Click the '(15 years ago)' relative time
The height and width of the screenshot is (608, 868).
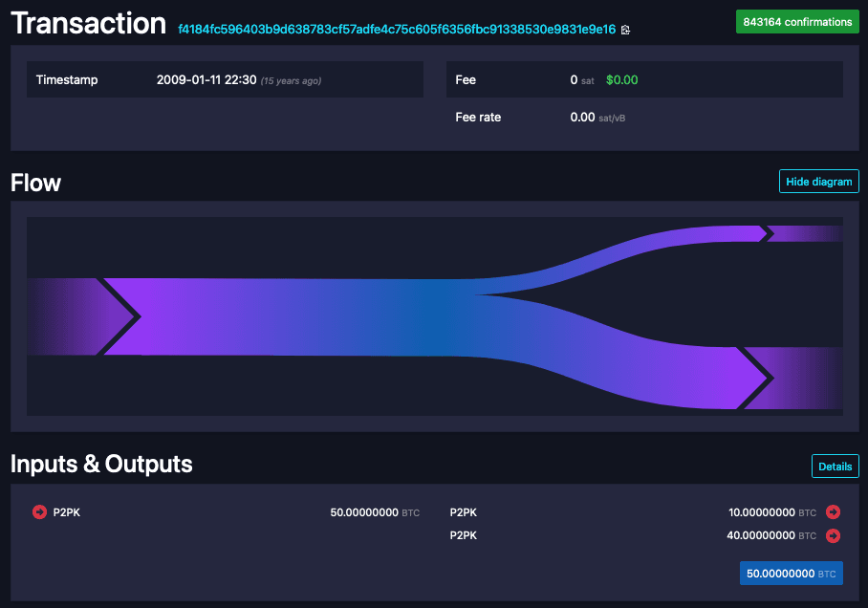click(292, 81)
